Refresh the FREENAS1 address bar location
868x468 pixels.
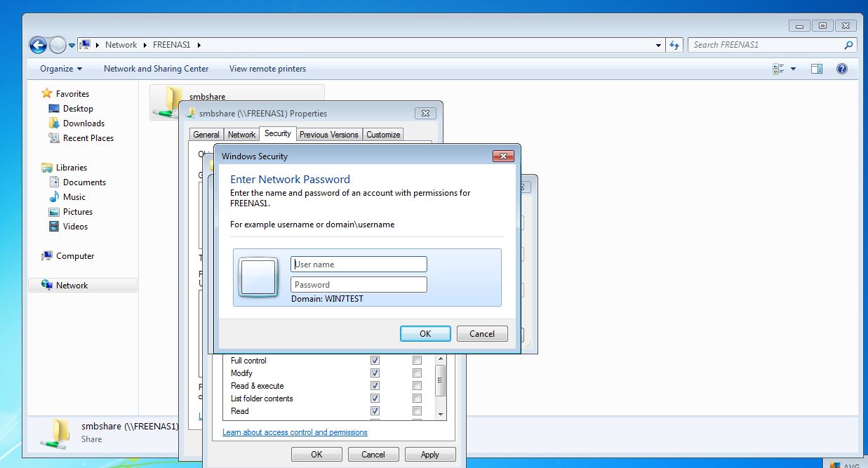674,45
